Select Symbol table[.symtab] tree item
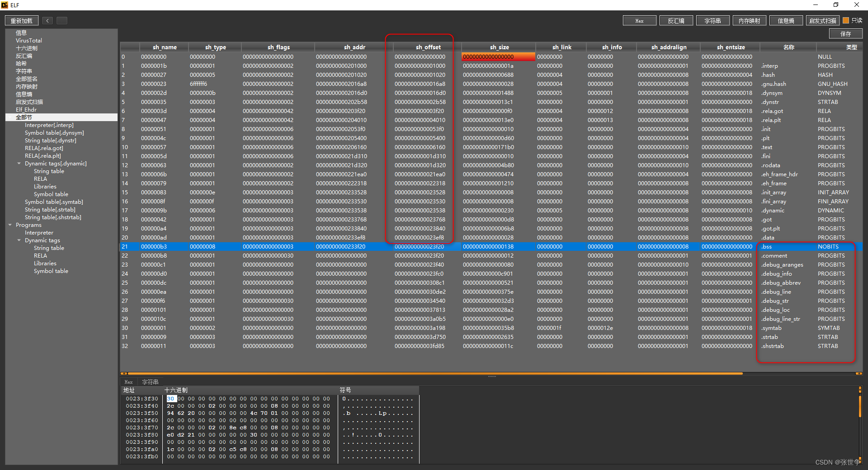Image resolution: width=868 pixels, height=470 pixels. (54, 202)
